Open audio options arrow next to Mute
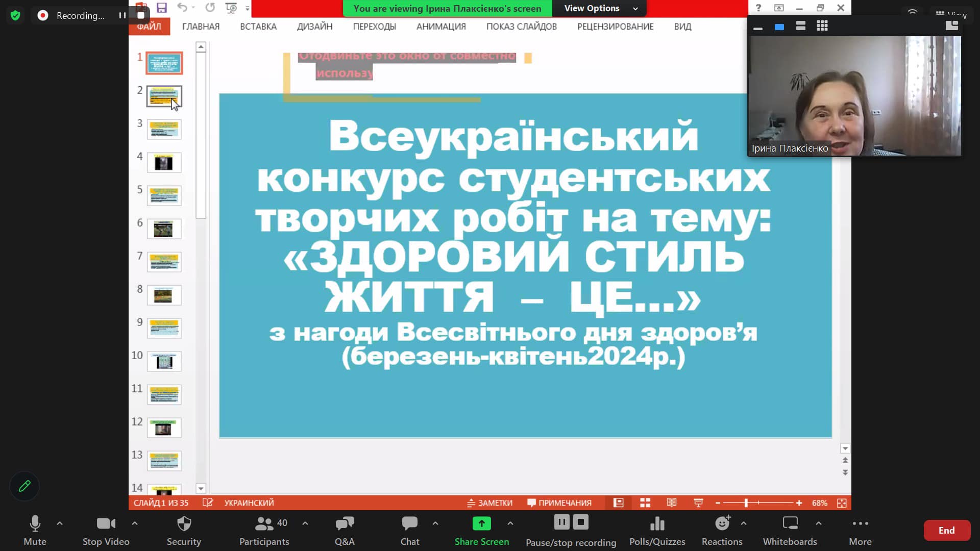 [x=60, y=523]
